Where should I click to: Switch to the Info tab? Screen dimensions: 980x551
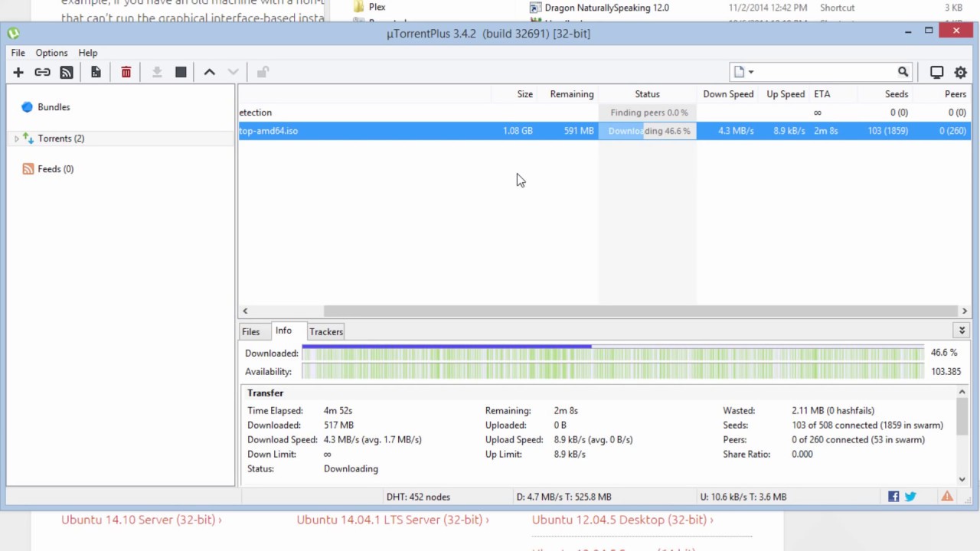[283, 331]
